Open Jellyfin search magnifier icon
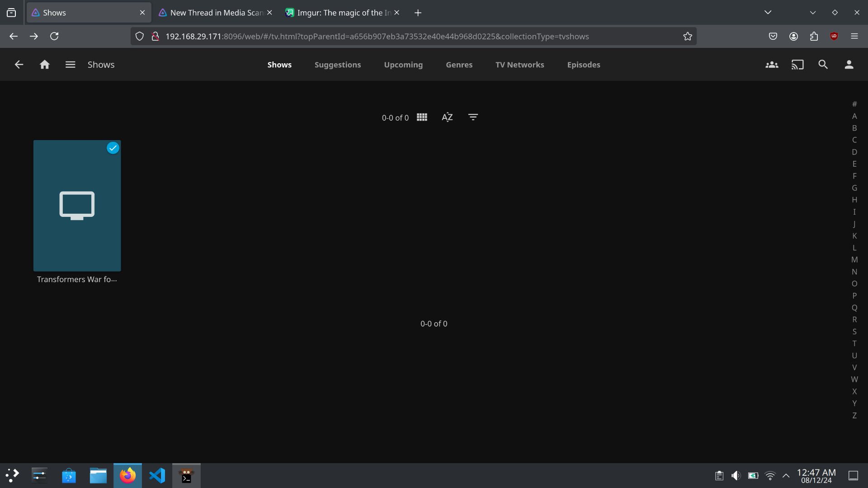Screen dimensions: 868x488 823,65
